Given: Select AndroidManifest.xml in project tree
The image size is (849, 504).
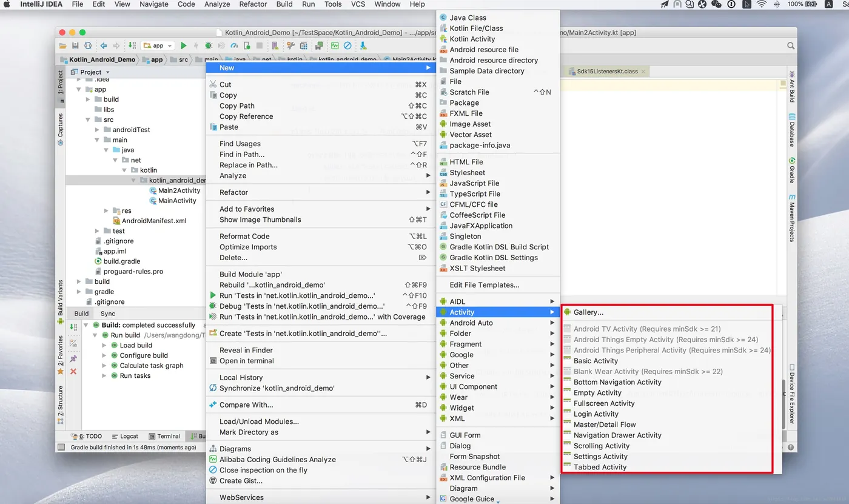Looking at the screenshot, I should coord(149,221).
